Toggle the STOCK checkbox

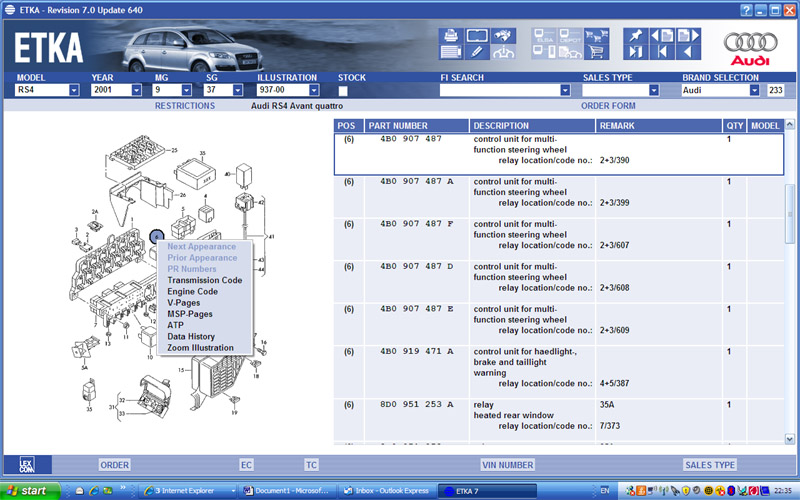tap(343, 91)
